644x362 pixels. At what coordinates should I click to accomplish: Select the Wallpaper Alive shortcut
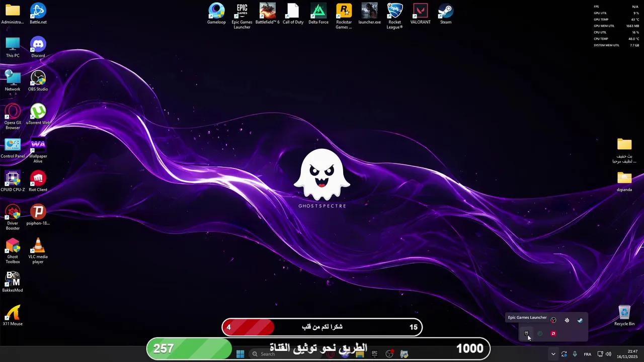point(38,150)
